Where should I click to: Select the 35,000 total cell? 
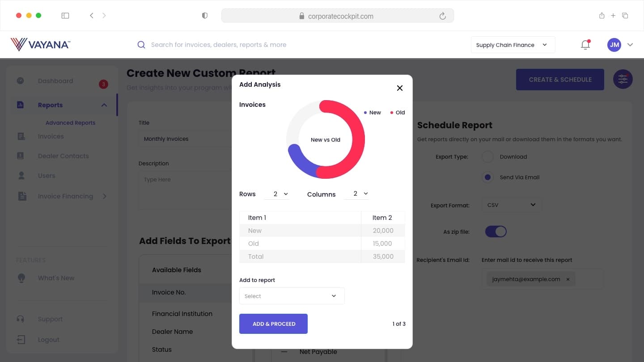[x=383, y=257]
